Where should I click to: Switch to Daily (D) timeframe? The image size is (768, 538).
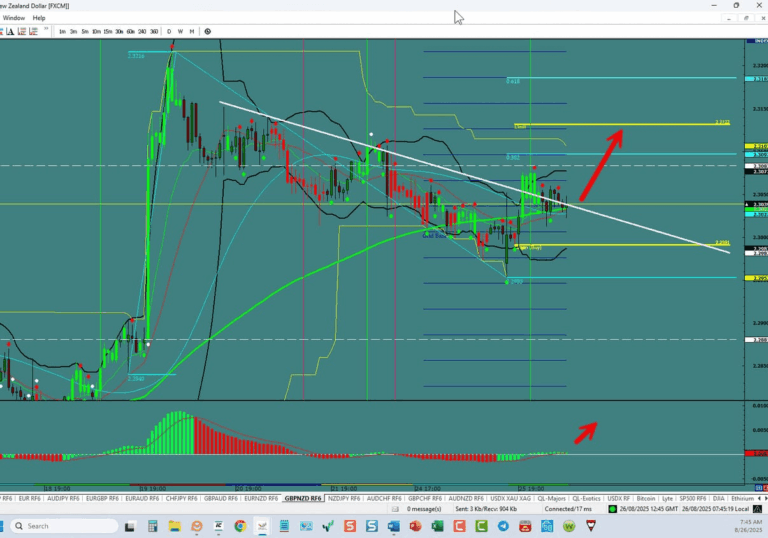coord(169,31)
